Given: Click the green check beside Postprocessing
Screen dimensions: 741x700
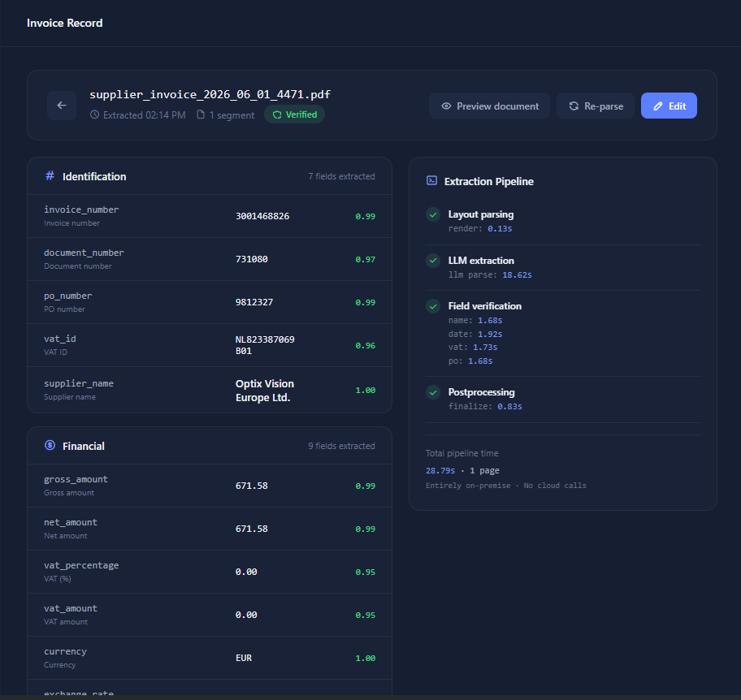Looking at the screenshot, I should [x=433, y=392].
